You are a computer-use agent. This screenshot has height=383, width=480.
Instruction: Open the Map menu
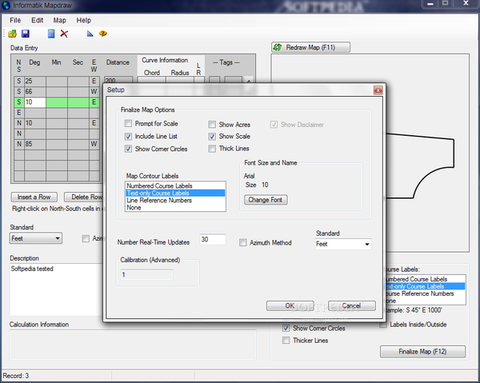pyautogui.click(x=60, y=20)
